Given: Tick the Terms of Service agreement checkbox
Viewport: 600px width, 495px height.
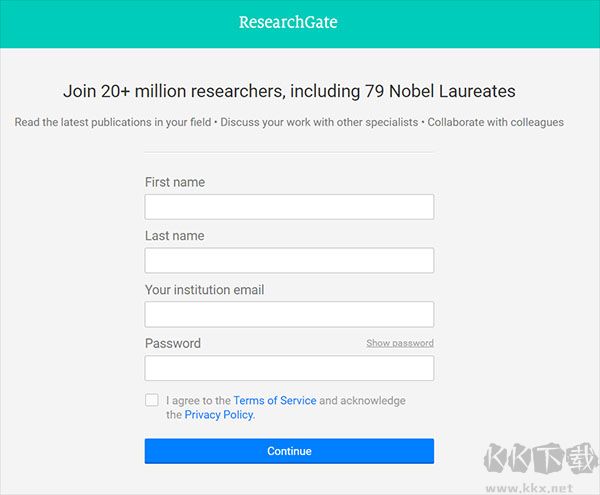Looking at the screenshot, I should click(x=152, y=400).
